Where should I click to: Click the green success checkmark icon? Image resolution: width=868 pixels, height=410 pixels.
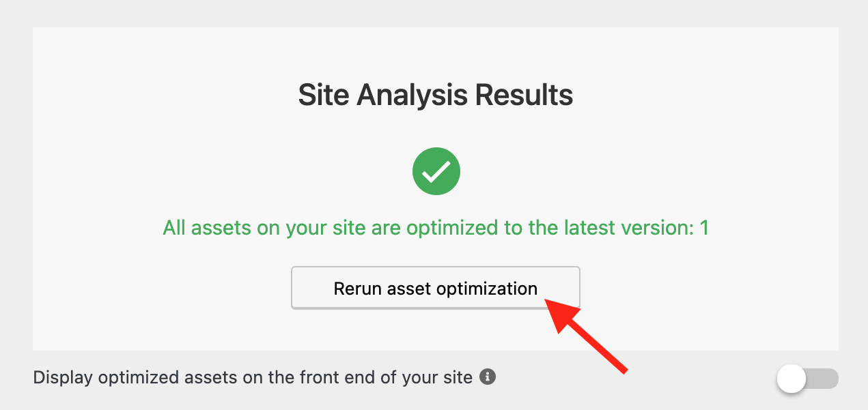pos(436,172)
